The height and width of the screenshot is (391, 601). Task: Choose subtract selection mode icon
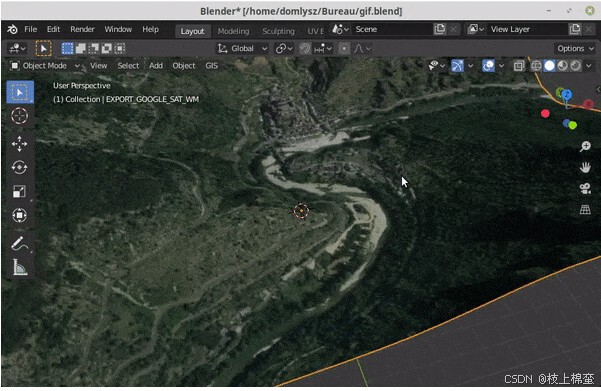point(94,48)
